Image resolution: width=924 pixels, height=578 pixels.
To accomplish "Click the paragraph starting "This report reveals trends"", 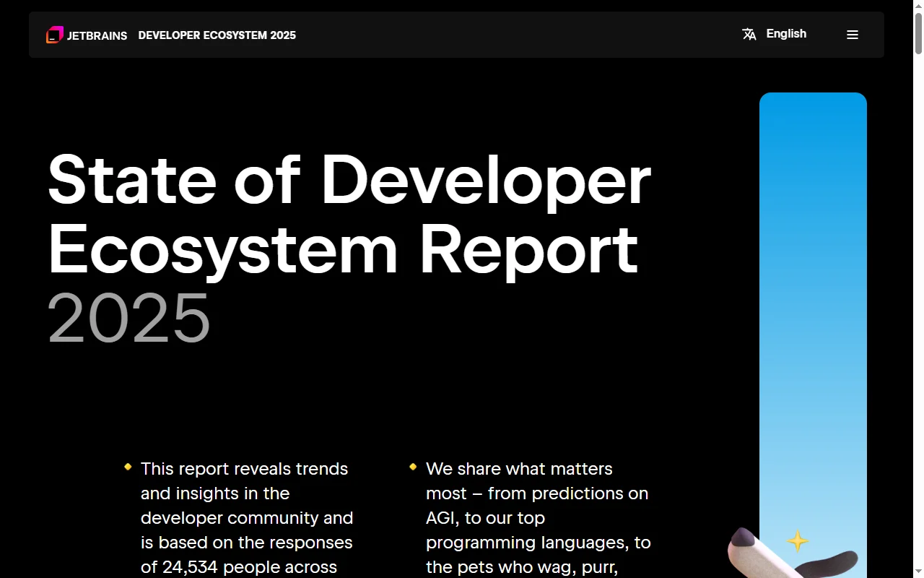I will click(247, 518).
